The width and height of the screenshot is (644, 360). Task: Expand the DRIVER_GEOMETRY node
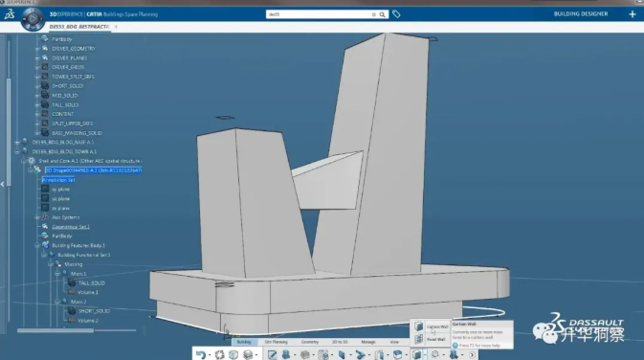tap(37, 49)
